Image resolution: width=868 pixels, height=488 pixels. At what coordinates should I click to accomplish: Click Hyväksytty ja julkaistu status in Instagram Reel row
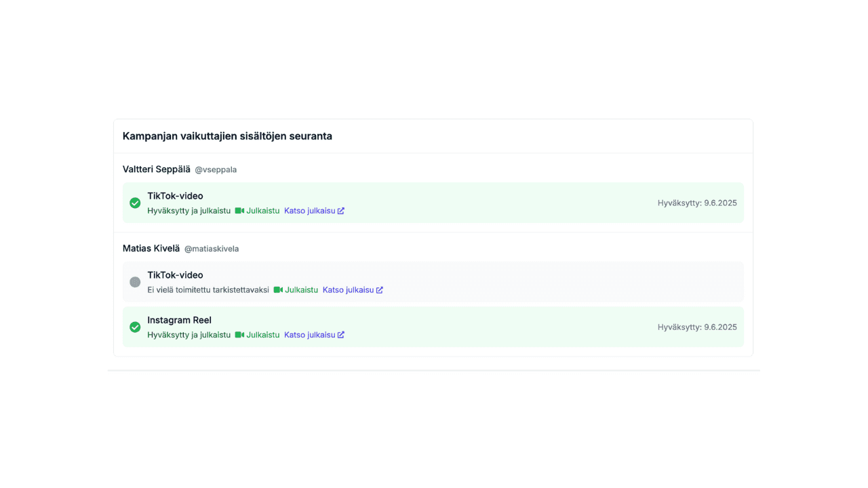[x=189, y=335]
